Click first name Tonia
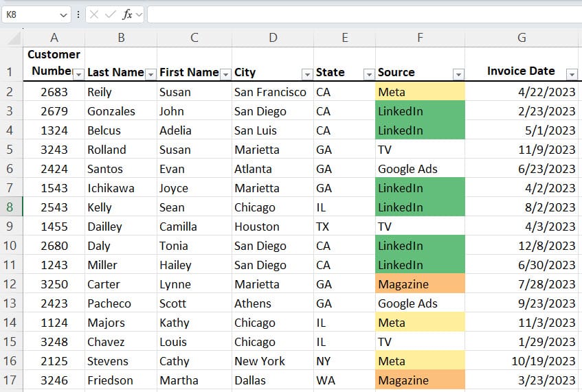Image resolution: width=582 pixels, height=392 pixels. (194, 246)
